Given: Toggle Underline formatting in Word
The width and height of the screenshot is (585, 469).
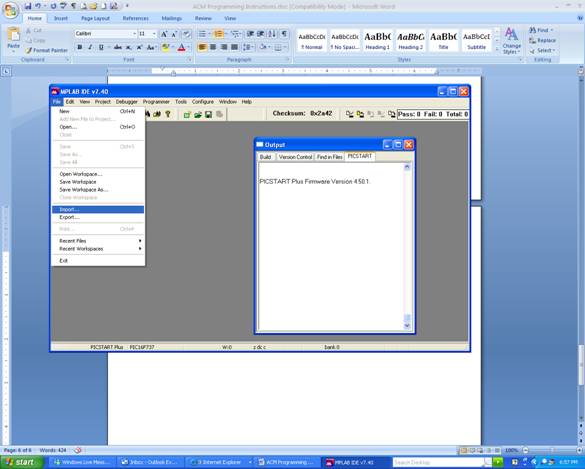Looking at the screenshot, I should tap(101, 47).
